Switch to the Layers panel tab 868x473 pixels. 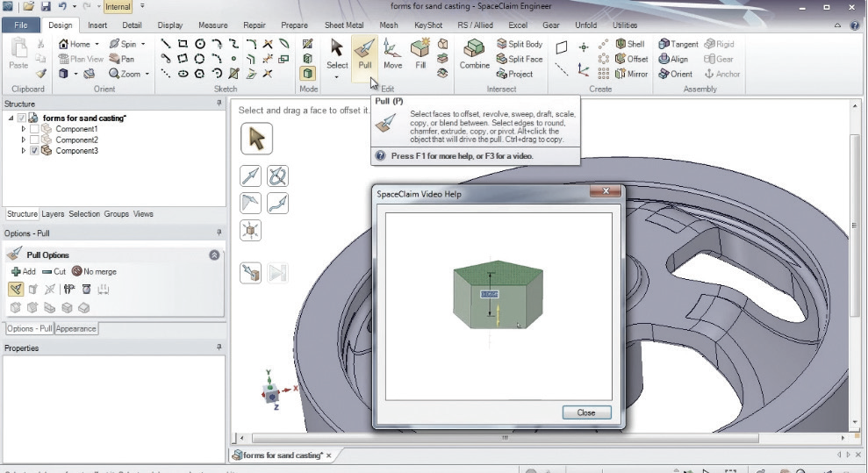tap(53, 214)
